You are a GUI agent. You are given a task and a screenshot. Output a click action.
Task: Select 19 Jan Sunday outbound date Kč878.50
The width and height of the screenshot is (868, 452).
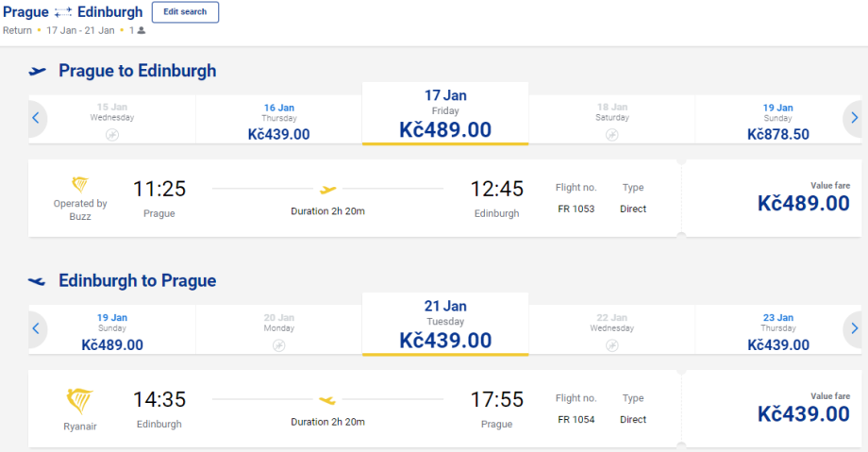pyautogui.click(x=777, y=121)
